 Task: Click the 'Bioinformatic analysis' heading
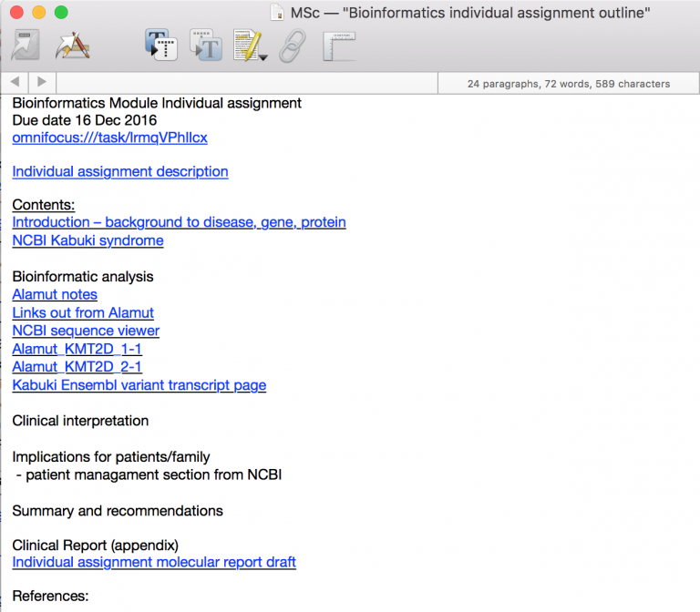tap(83, 277)
